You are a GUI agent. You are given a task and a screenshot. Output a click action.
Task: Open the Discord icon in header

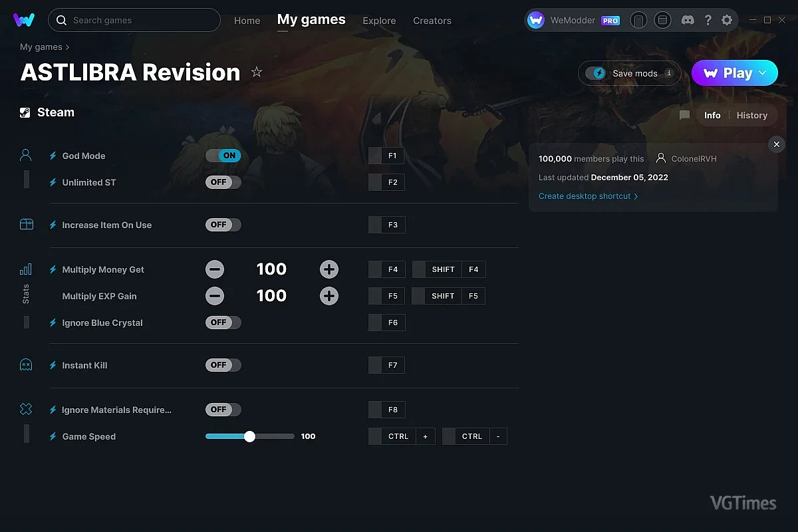click(688, 20)
